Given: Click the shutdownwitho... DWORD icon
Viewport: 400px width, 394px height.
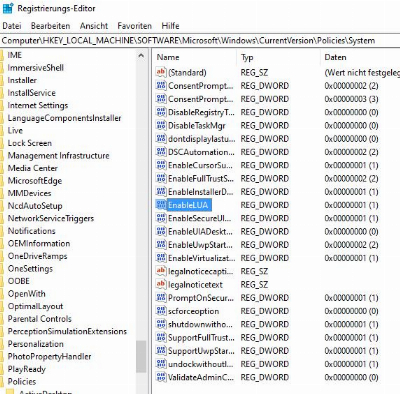Looking at the screenshot, I should (x=161, y=324).
